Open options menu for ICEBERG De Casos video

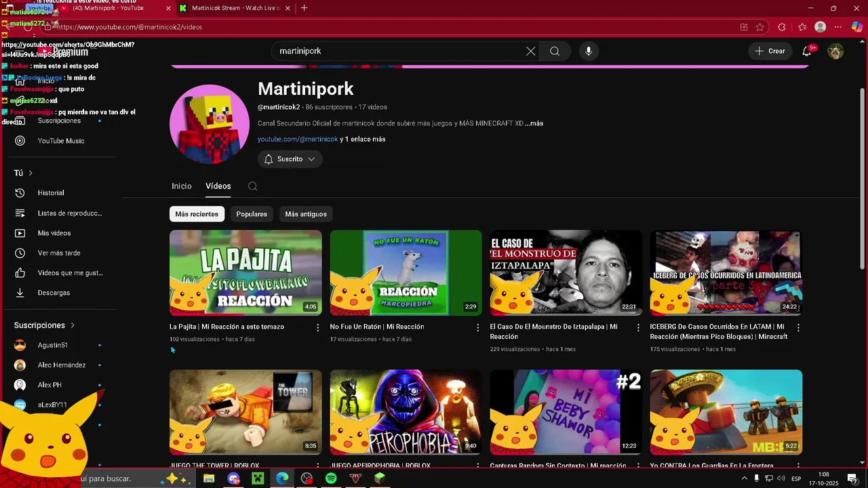point(797,327)
